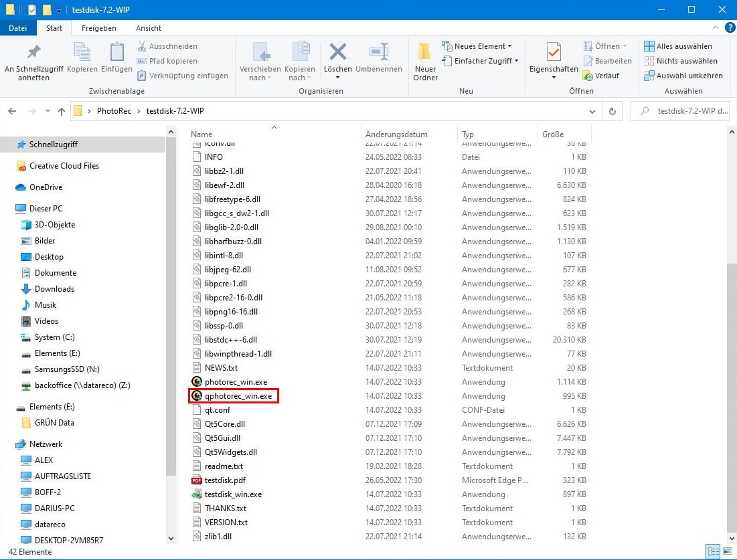
Task: Switch to the Freigeben tab
Action: click(98, 28)
